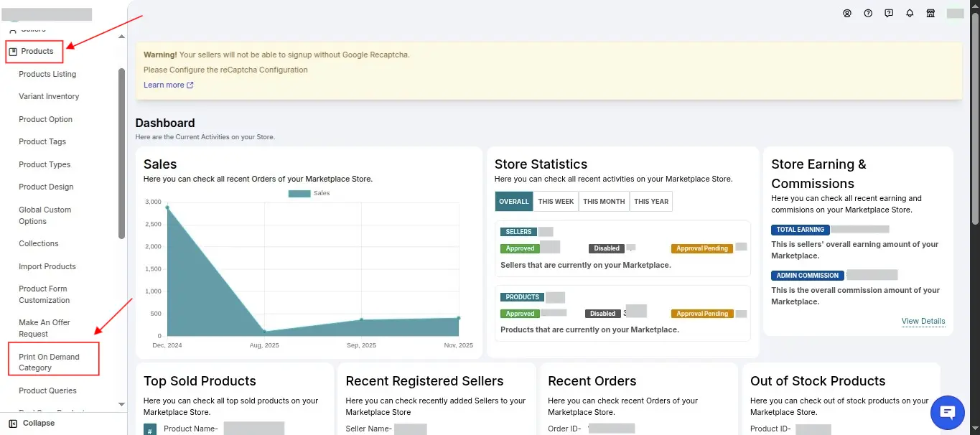Click the storefront icon in header

tap(930, 13)
